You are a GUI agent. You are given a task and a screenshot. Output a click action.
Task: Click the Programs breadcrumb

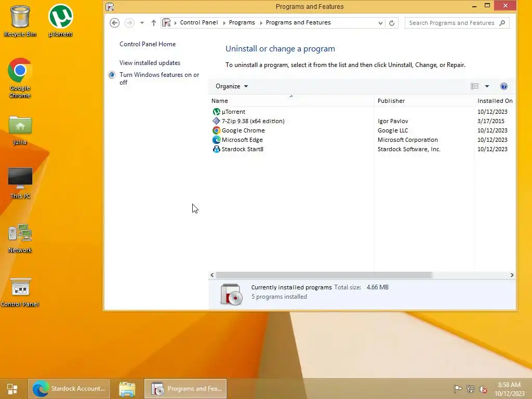(242, 22)
